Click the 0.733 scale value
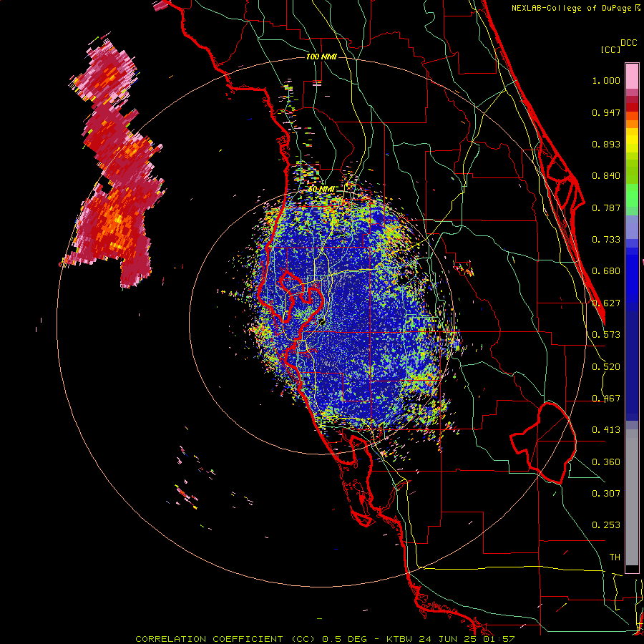The height and width of the screenshot is (644, 644). click(606, 240)
